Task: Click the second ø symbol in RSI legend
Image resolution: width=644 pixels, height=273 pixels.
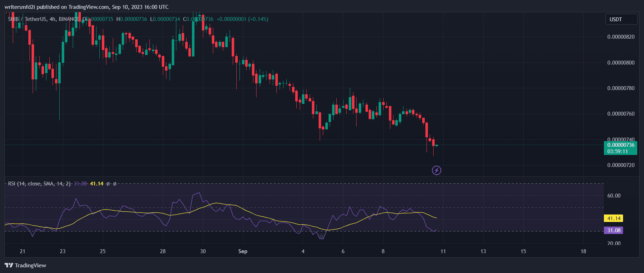Action: (x=115, y=184)
